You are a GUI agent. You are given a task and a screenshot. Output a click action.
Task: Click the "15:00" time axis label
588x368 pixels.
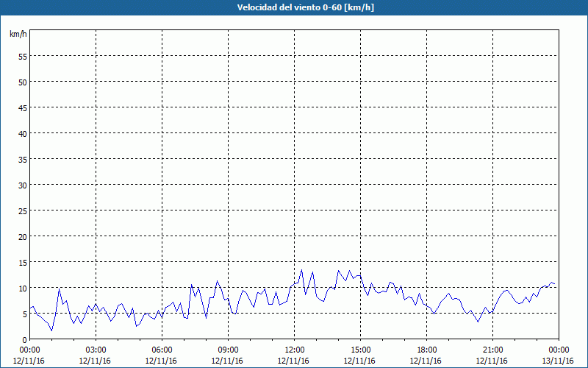coord(361,350)
